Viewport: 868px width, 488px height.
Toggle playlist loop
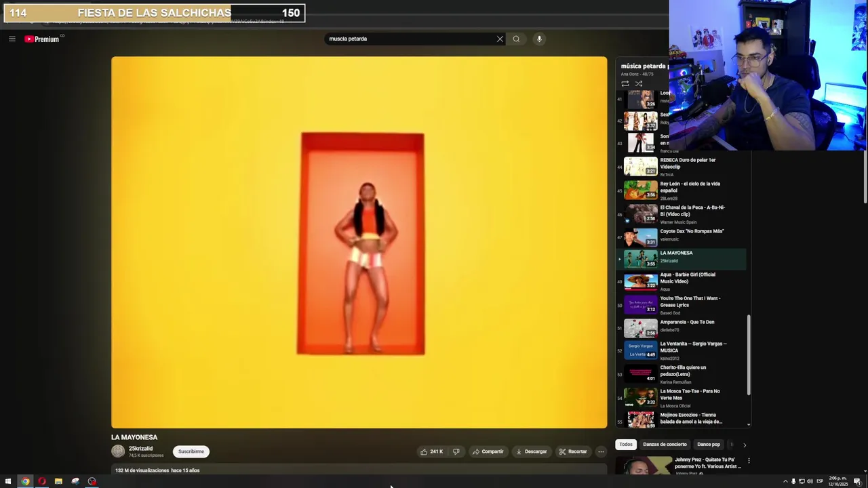625,83
